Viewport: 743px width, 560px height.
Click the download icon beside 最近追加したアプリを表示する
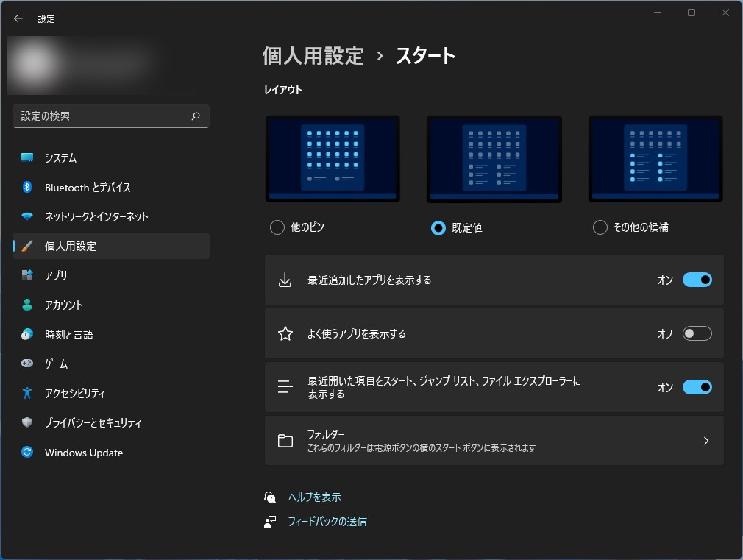[285, 280]
